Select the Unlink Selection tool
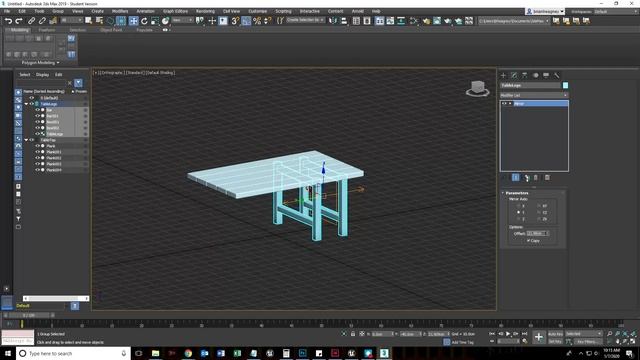The width and height of the screenshot is (640, 360). tap(42, 21)
